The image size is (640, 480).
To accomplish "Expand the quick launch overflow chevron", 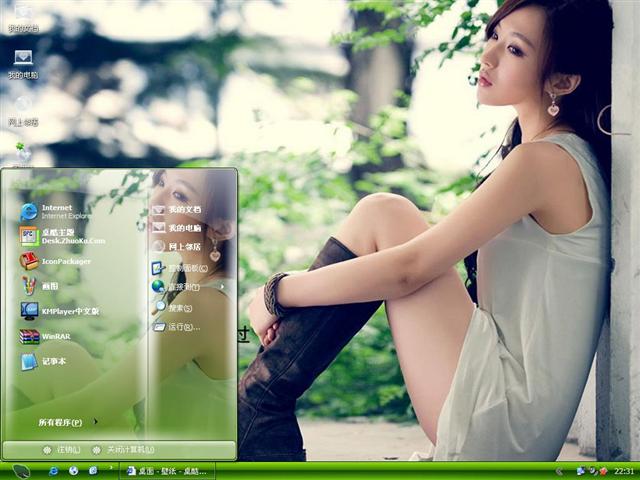I will click(x=111, y=467).
